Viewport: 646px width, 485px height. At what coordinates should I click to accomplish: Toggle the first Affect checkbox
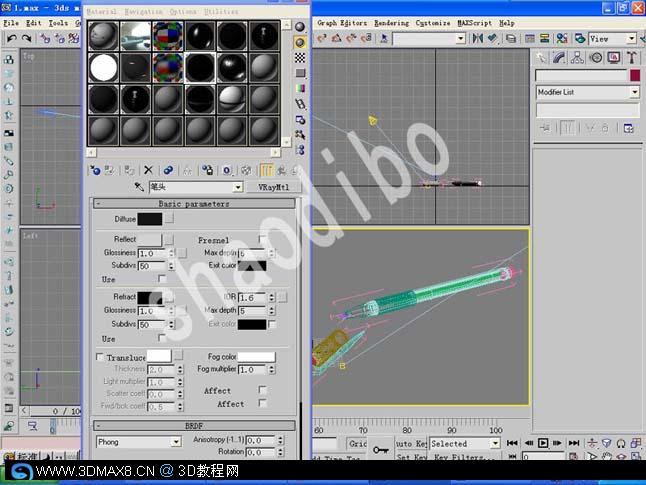[262, 389]
